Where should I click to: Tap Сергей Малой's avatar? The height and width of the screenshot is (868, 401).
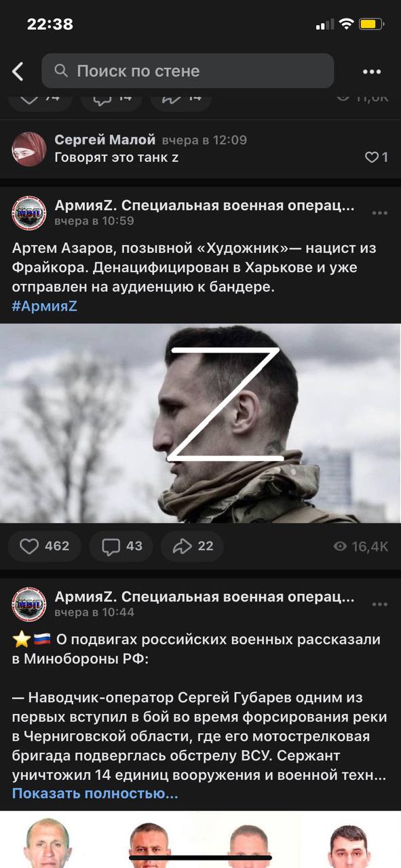pos(29,149)
